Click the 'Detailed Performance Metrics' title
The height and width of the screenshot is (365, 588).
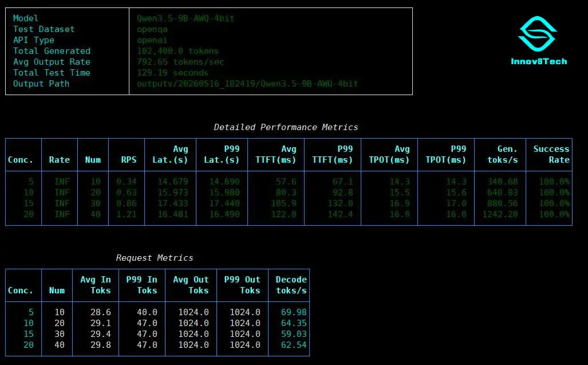(286, 127)
